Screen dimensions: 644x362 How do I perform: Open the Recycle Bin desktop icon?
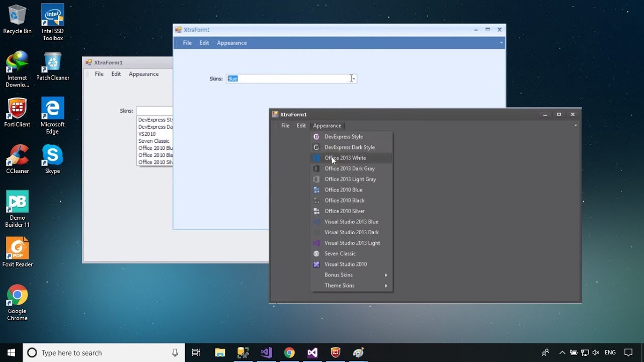pos(17,20)
